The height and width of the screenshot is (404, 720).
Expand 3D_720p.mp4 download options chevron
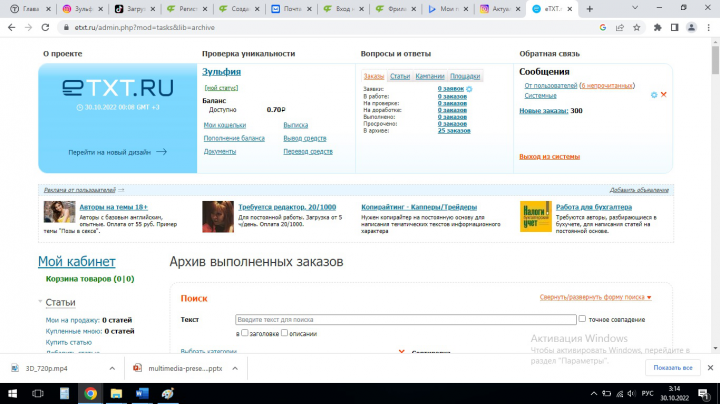112,368
